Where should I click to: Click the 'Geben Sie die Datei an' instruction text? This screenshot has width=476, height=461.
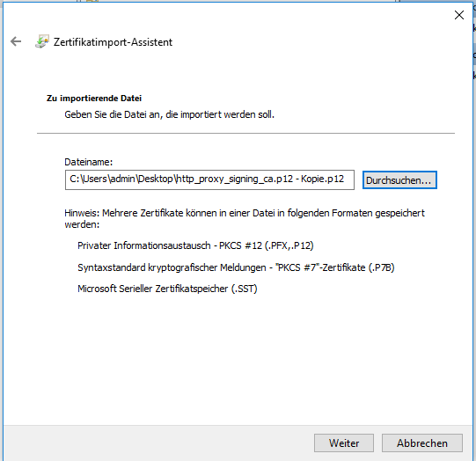point(170,114)
